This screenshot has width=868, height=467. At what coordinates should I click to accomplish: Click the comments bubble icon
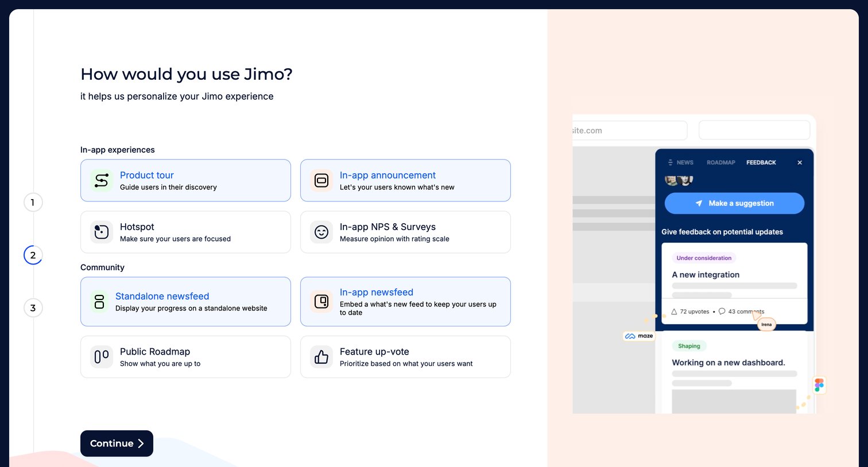coord(722,312)
